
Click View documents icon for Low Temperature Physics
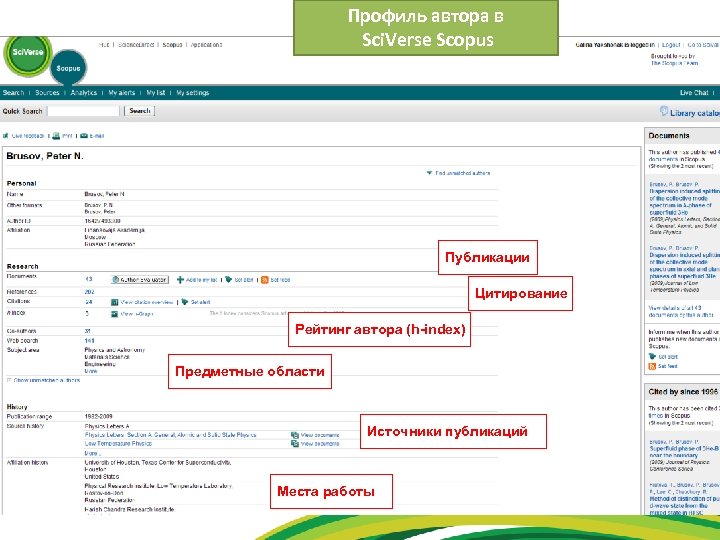click(x=295, y=444)
